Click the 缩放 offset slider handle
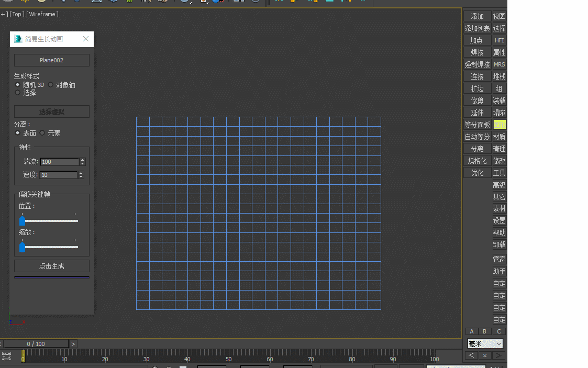The width and height of the screenshot is (588, 368). pyautogui.click(x=22, y=247)
